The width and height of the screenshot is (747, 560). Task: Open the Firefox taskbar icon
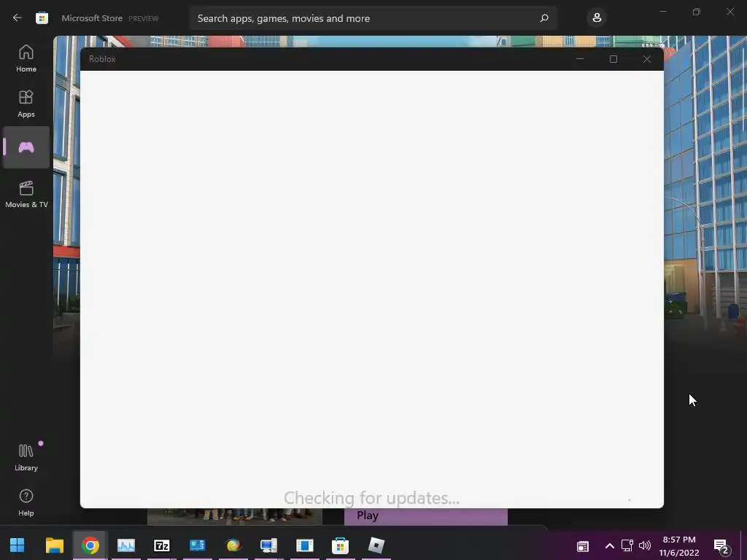(x=233, y=545)
